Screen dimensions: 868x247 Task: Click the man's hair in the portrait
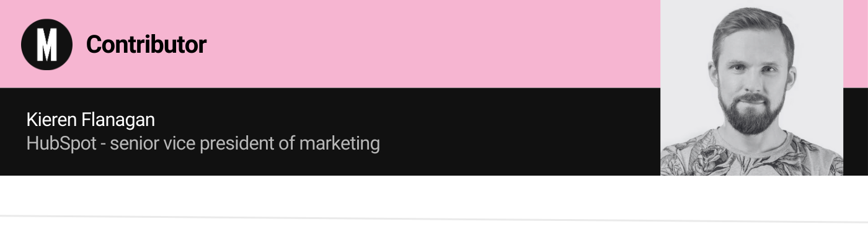tap(751, 24)
